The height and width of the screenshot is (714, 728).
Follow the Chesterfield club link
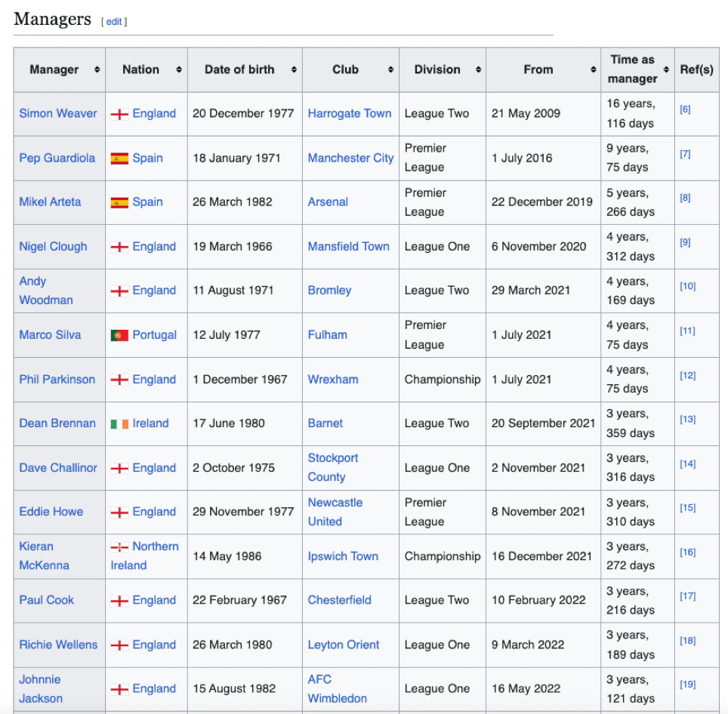tap(339, 600)
